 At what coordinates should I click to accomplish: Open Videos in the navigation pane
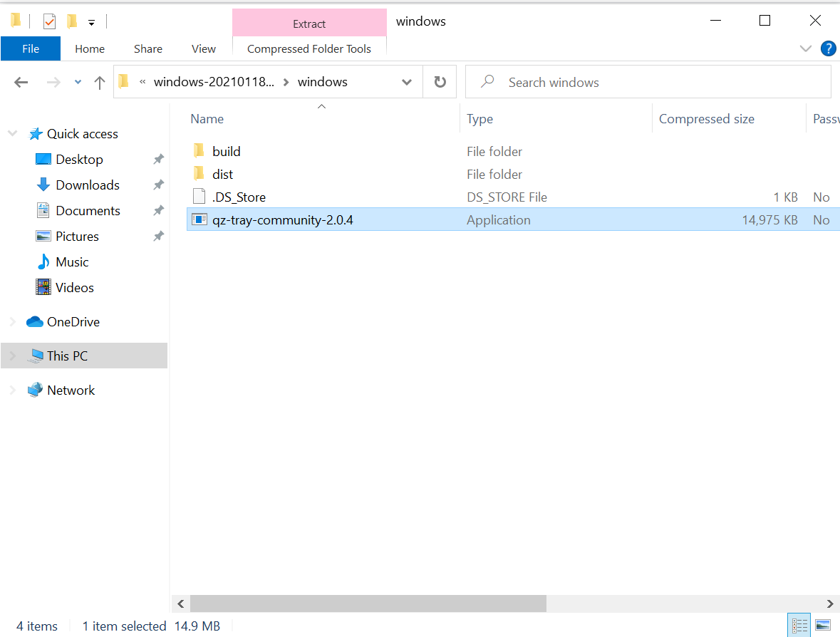75,288
